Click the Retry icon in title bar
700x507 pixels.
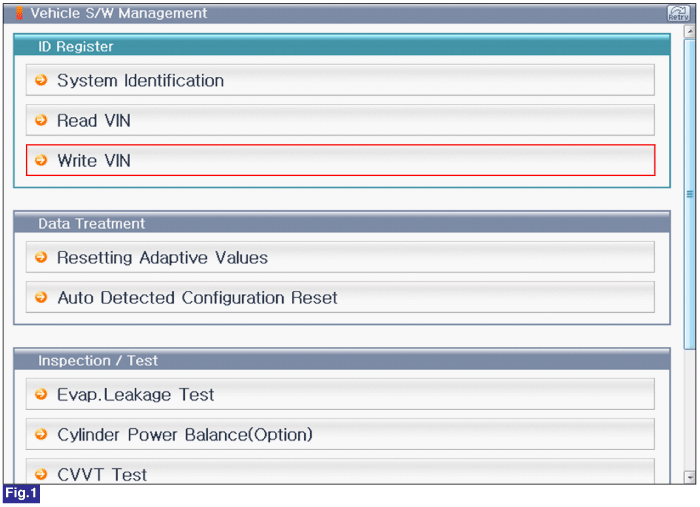(x=678, y=13)
